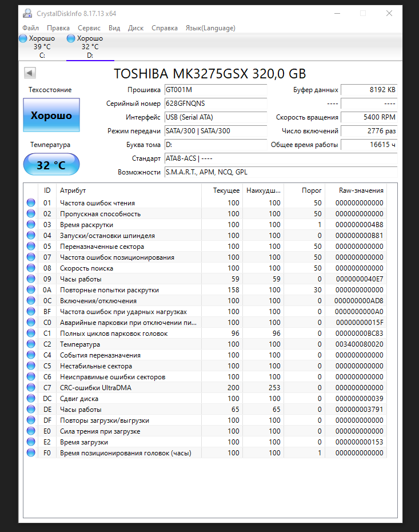
Task: Click status orb for attribute DF row
Action: click(x=31, y=420)
